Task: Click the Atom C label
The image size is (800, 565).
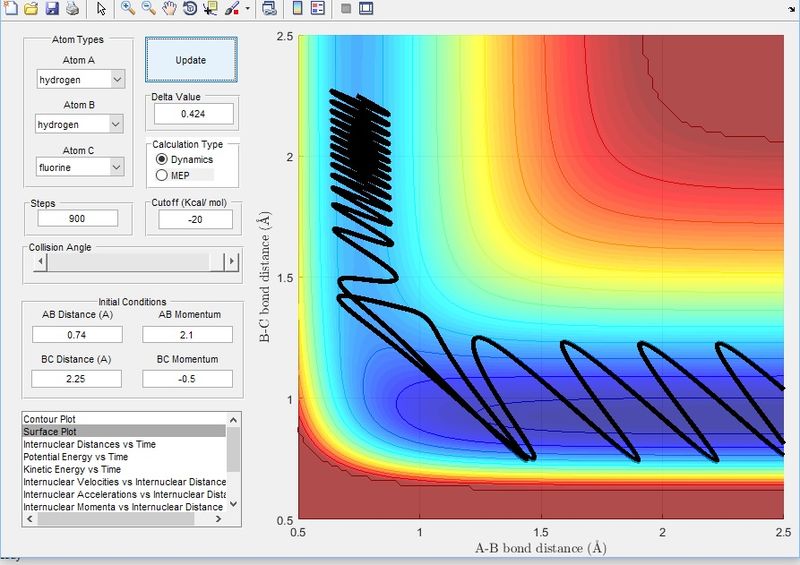Action: (x=78, y=151)
